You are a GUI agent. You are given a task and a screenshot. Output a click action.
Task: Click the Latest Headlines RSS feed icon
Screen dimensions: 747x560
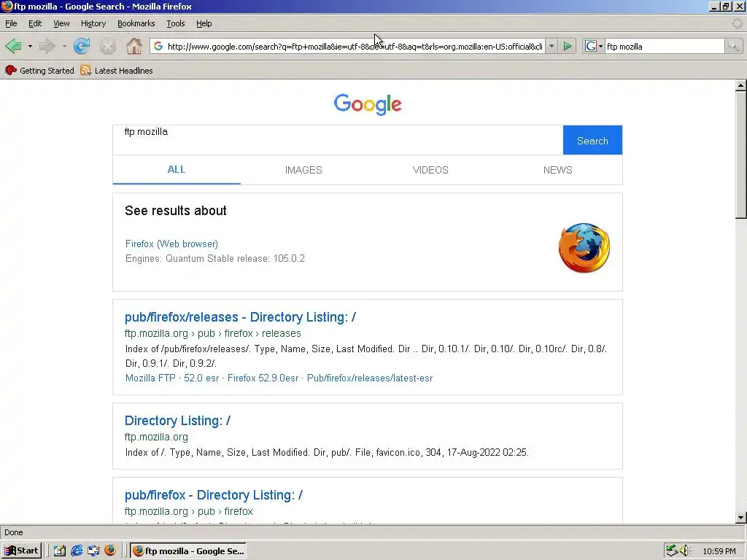86,71
